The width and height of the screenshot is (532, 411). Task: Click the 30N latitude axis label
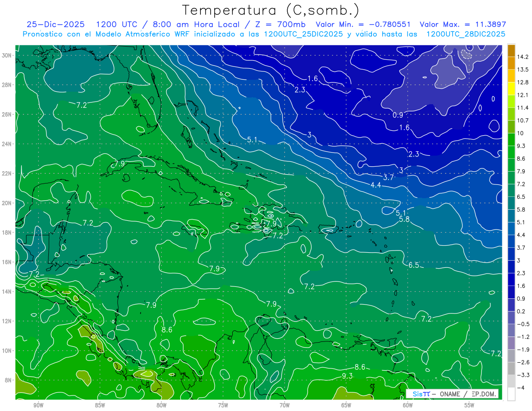click(x=7, y=55)
